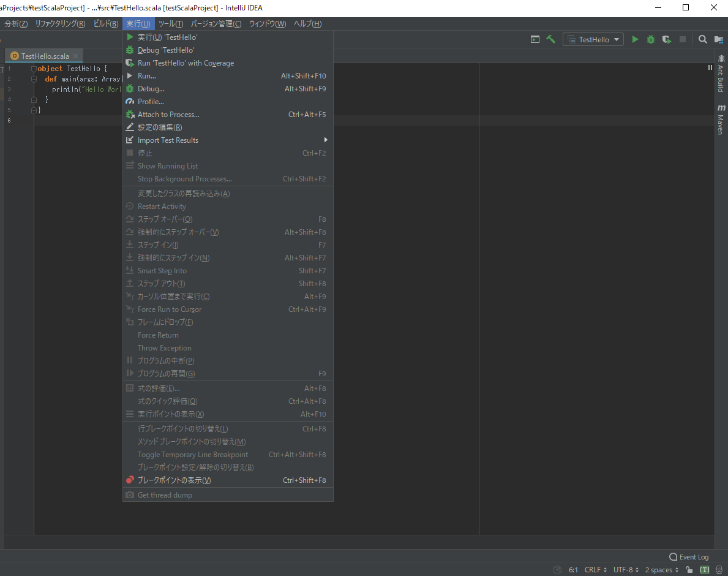728x576 pixels.
Task: Expand Import Test Results submenu
Action: tap(228, 140)
